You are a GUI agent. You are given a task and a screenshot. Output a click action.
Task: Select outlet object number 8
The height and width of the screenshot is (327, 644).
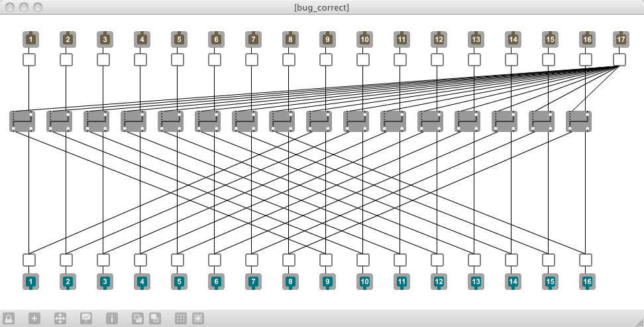(x=290, y=282)
